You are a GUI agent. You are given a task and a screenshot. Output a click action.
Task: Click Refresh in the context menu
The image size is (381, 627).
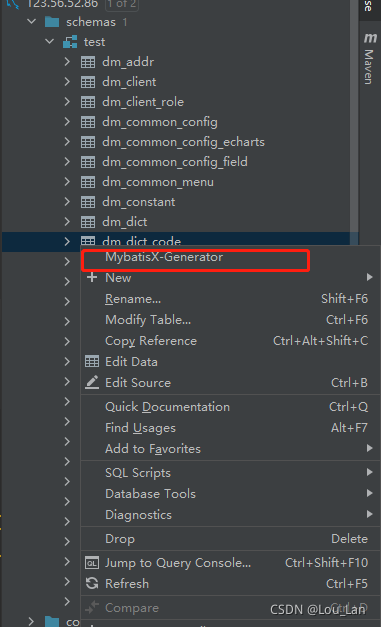[230, 583]
